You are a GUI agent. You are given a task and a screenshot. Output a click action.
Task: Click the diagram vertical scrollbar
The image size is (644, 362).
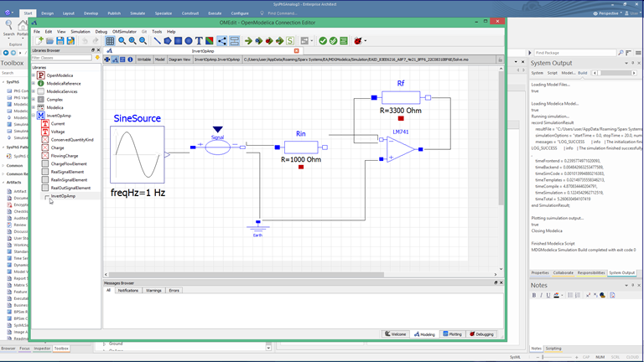[x=501, y=140]
